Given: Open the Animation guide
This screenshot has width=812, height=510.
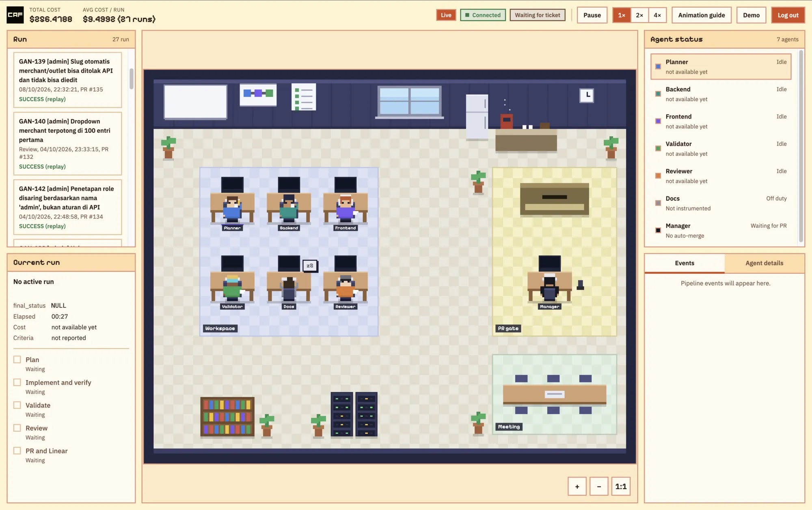Looking at the screenshot, I should [702, 15].
